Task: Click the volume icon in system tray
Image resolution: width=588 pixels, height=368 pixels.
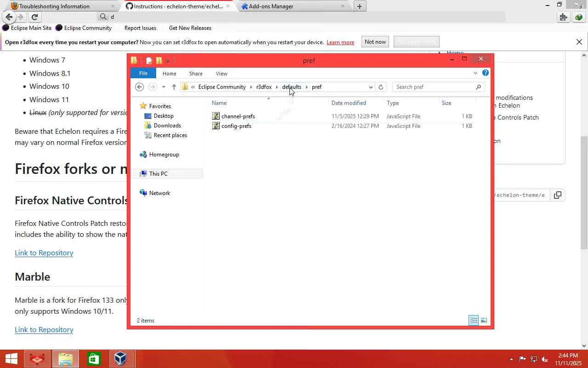Action: tap(545, 359)
